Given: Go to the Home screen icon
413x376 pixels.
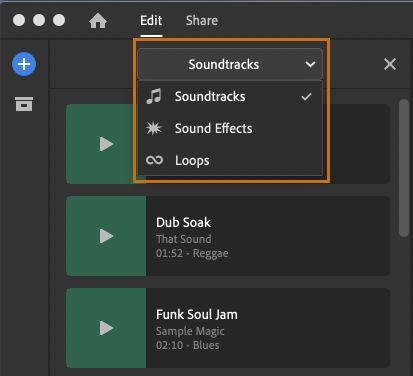Looking at the screenshot, I should [98, 21].
